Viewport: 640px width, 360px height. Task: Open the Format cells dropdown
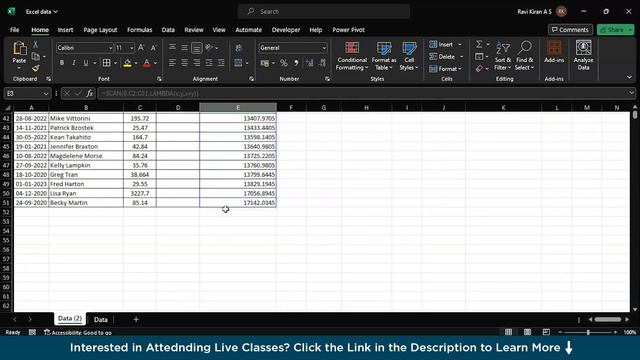(x=445, y=69)
